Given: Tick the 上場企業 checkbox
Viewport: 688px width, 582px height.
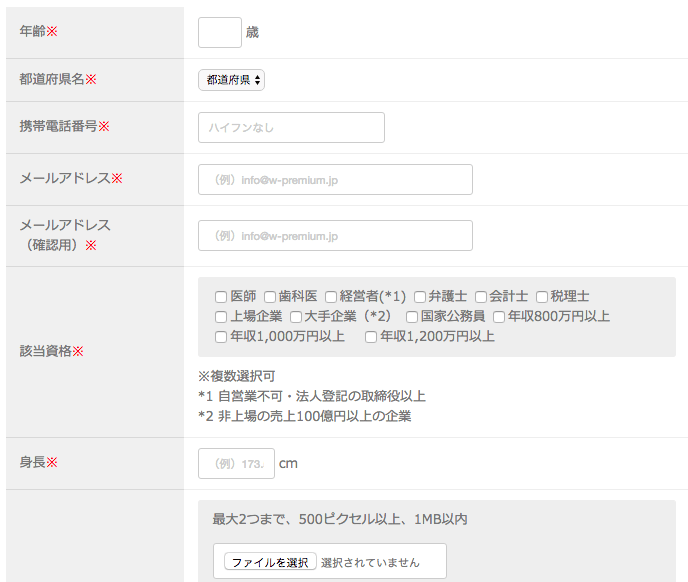Looking at the screenshot, I should click(221, 317).
